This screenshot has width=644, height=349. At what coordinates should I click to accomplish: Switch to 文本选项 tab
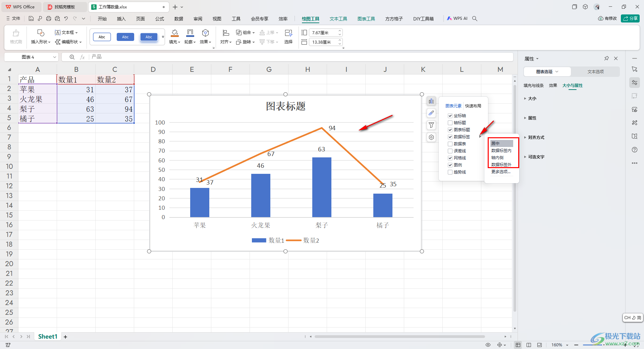595,72
